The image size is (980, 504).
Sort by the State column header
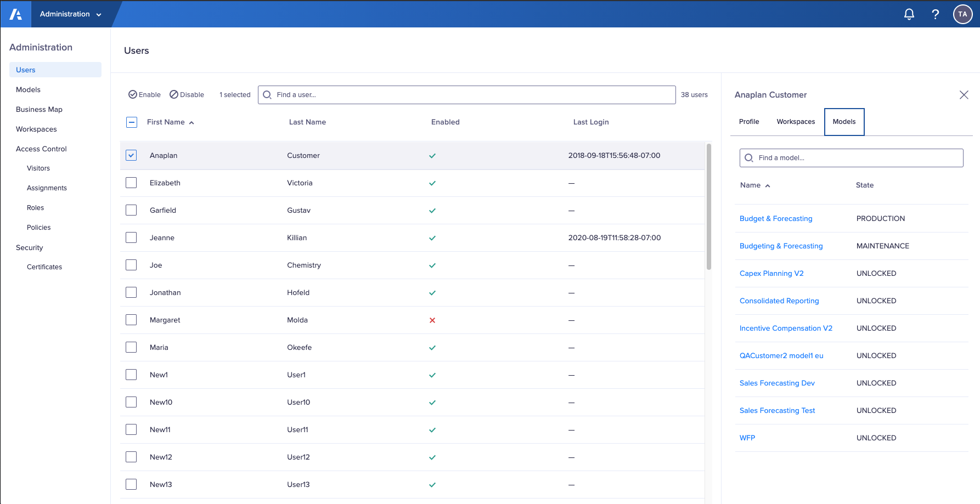pyautogui.click(x=865, y=185)
